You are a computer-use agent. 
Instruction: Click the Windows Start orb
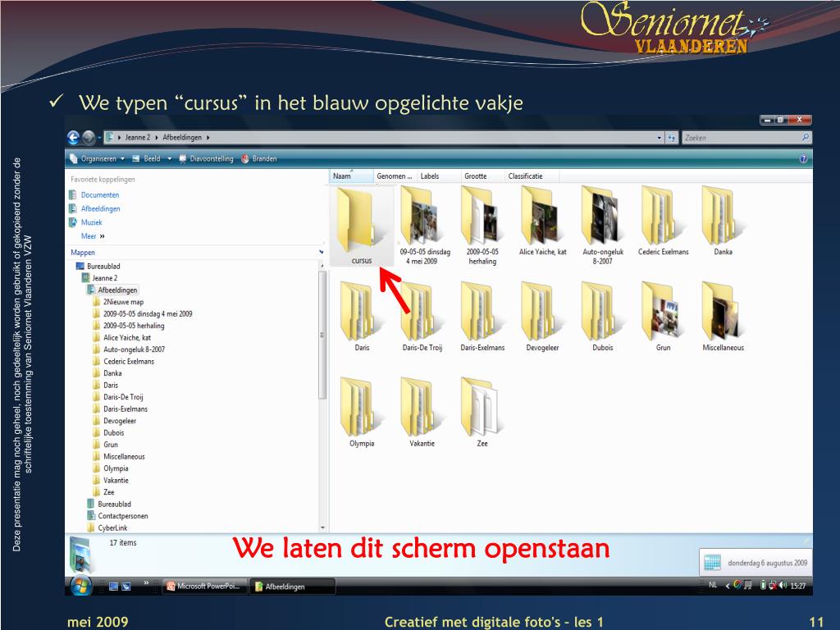pos(81,586)
